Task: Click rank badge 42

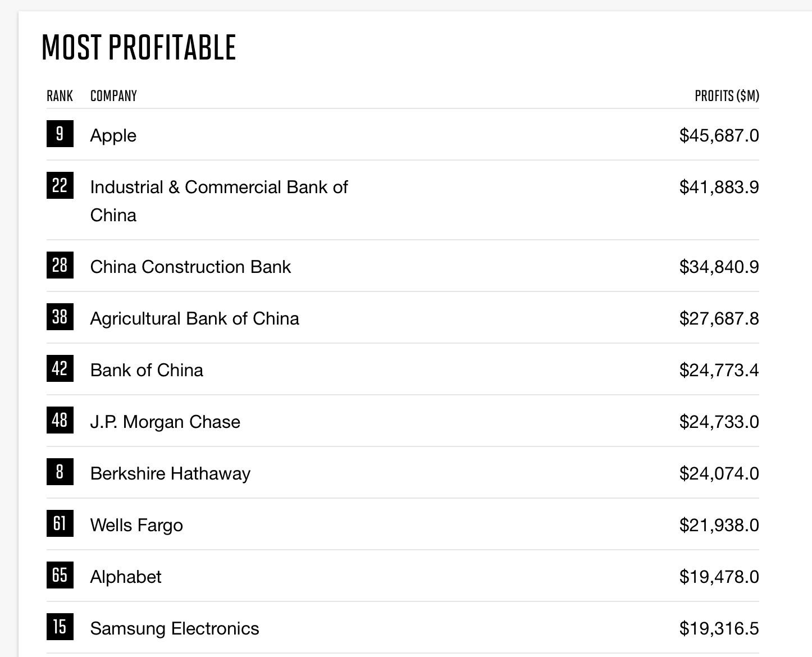Action: coord(60,368)
